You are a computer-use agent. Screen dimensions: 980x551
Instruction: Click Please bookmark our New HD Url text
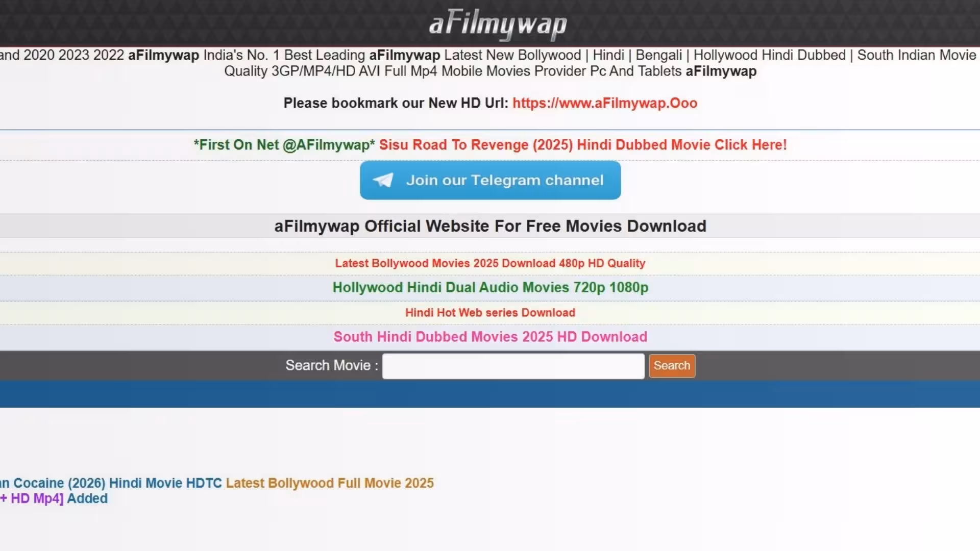396,103
